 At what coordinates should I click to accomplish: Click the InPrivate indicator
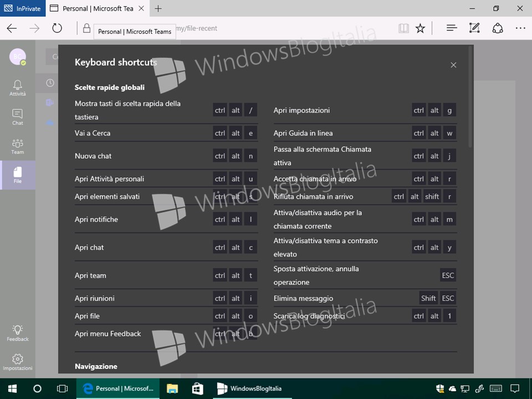[x=23, y=8]
